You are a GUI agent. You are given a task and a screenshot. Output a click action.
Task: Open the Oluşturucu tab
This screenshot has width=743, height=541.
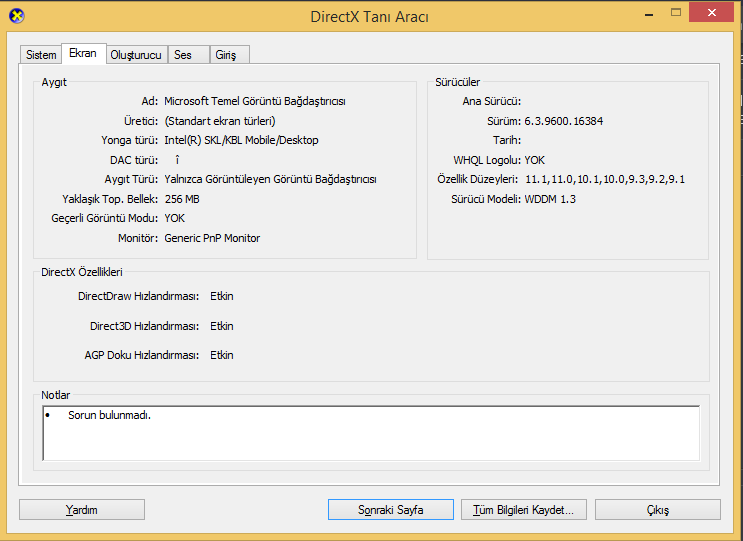coord(136,55)
